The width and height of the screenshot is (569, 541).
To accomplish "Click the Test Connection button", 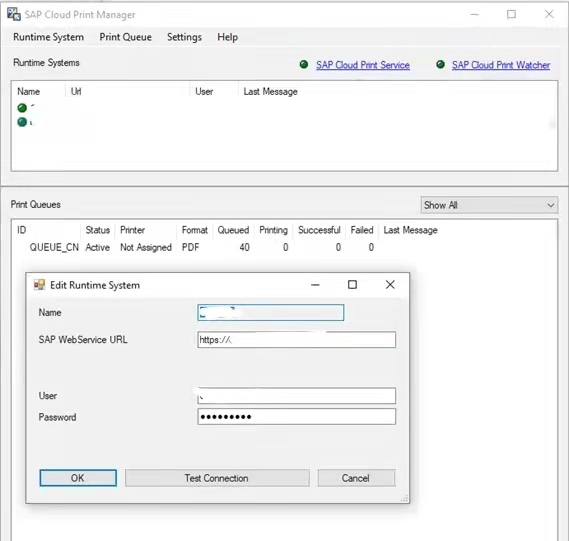I will pos(217,478).
